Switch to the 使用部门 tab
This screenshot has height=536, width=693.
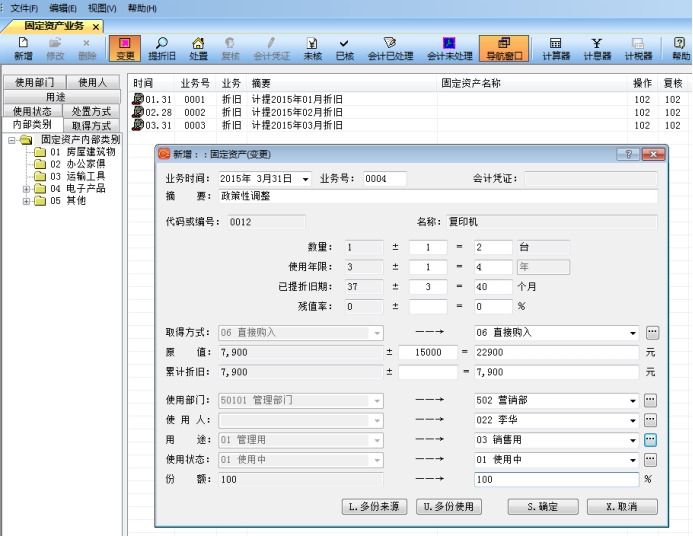[34, 82]
